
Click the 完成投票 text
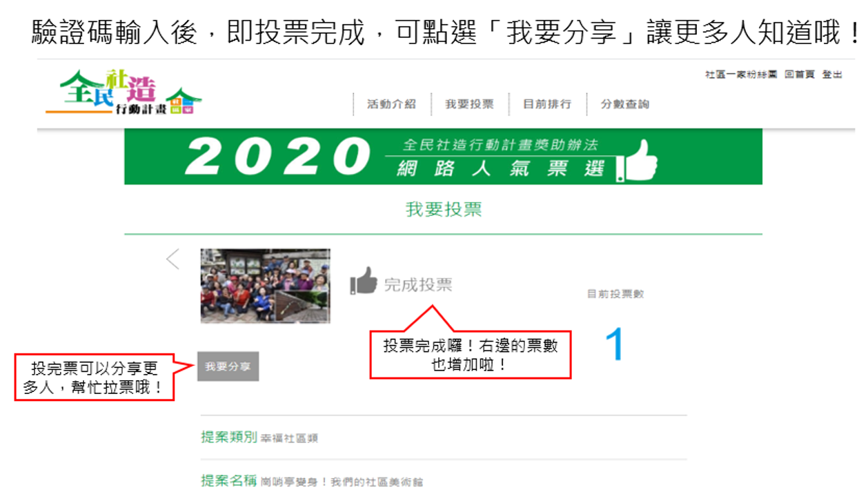click(418, 284)
